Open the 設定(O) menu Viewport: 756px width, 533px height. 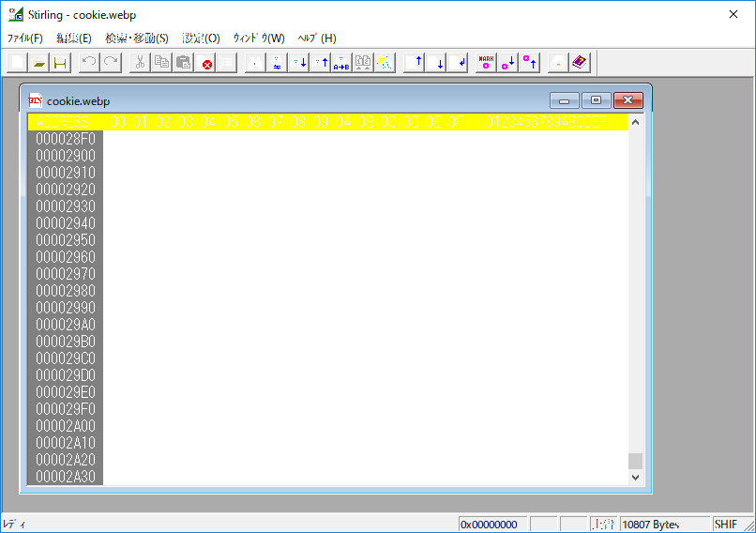point(201,38)
